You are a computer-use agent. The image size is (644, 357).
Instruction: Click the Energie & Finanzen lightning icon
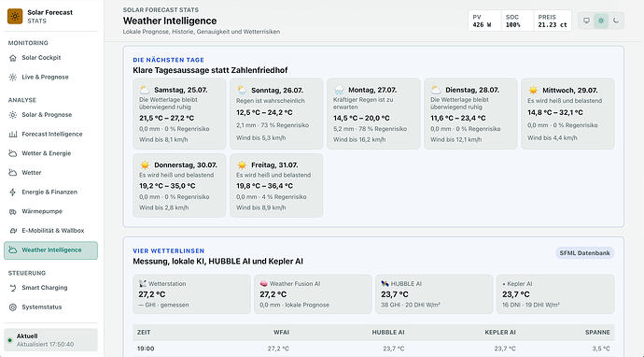tap(13, 193)
